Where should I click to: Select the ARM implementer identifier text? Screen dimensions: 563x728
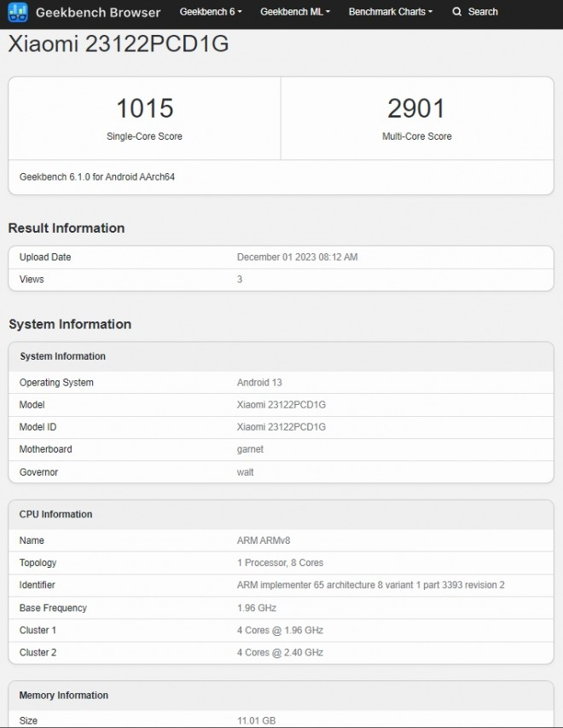370,585
